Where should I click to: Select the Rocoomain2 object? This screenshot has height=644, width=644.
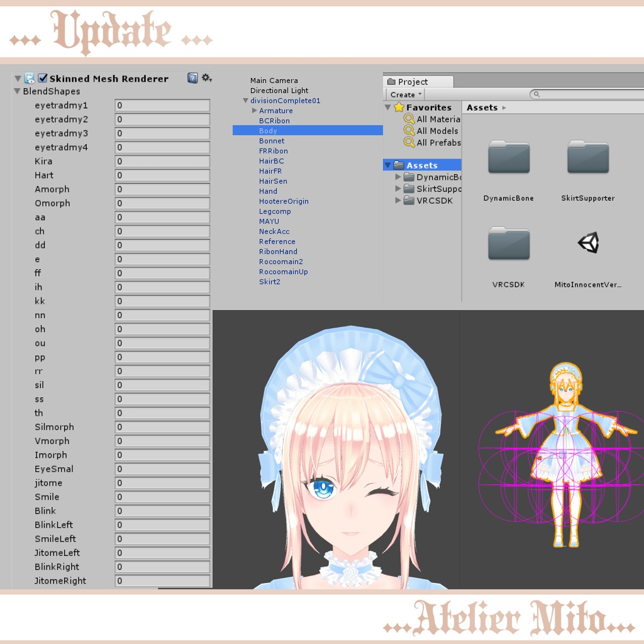(281, 262)
